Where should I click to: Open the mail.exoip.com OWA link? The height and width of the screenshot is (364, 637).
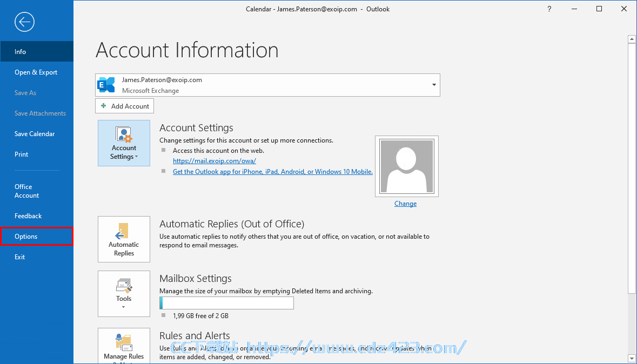[x=214, y=161]
